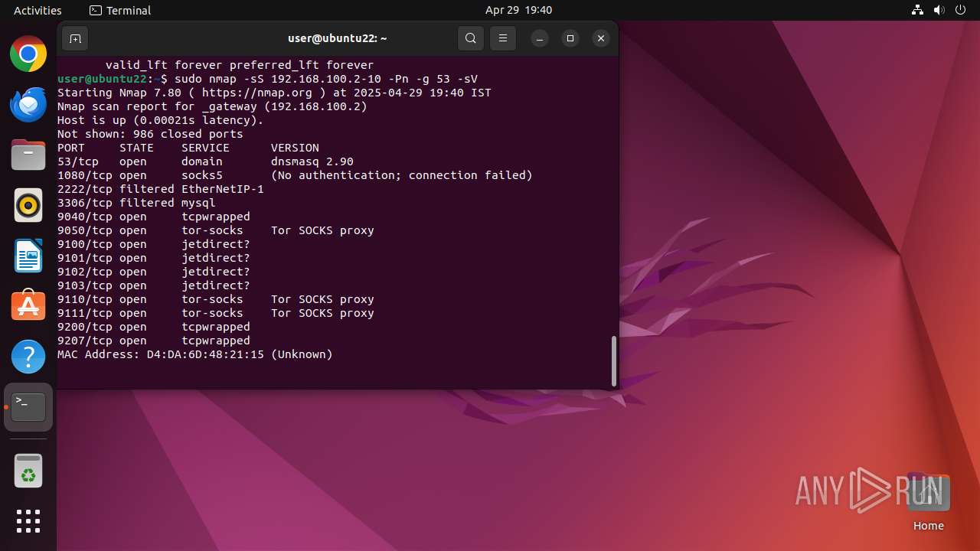Screen dimensions: 980x551
Task: Launch Thunderbird mail from the dock
Action: pos(28,105)
